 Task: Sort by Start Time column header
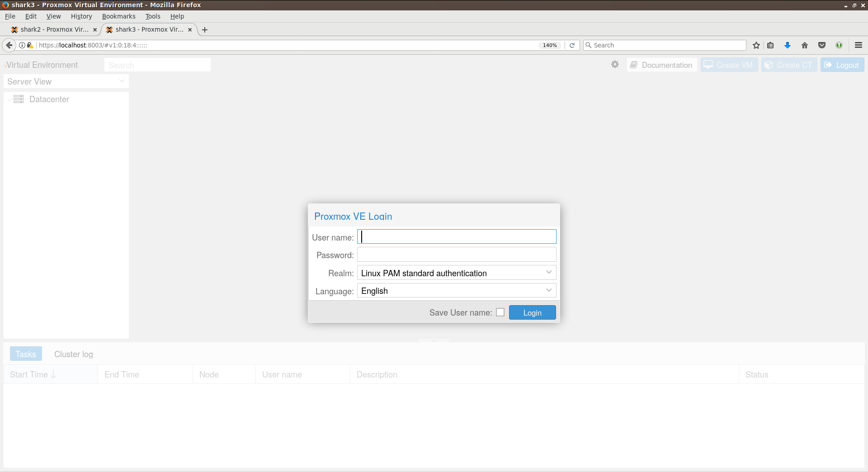tap(51, 374)
